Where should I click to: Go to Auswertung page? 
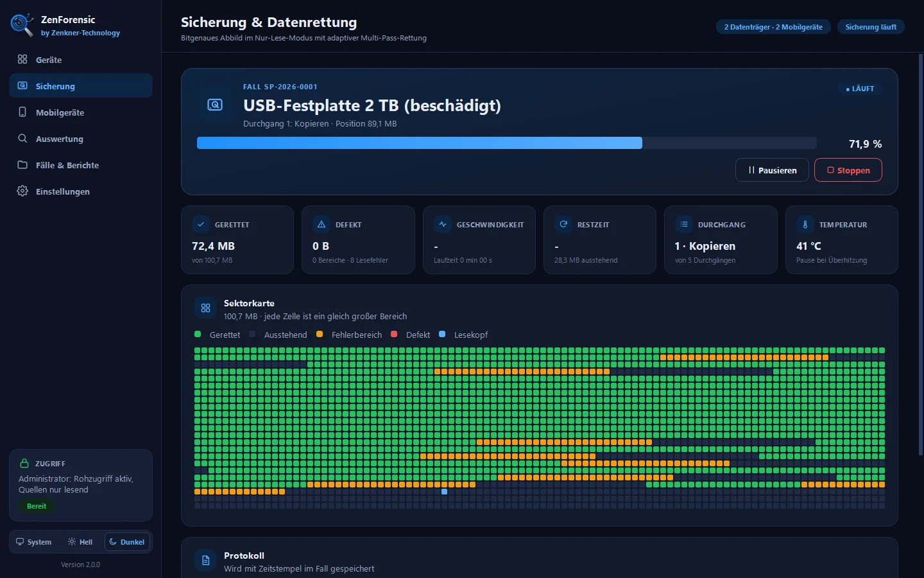click(81, 139)
